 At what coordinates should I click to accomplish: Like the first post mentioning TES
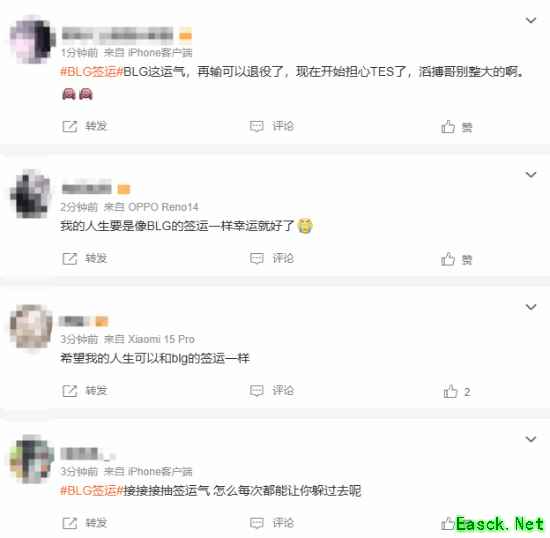tap(456, 127)
